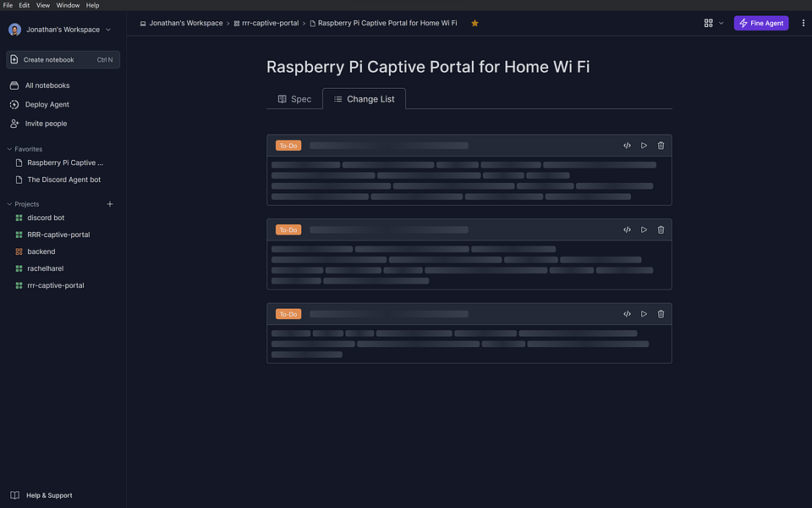
Task: Unfavorite the notebook using the star toggle
Action: tap(475, 23)
